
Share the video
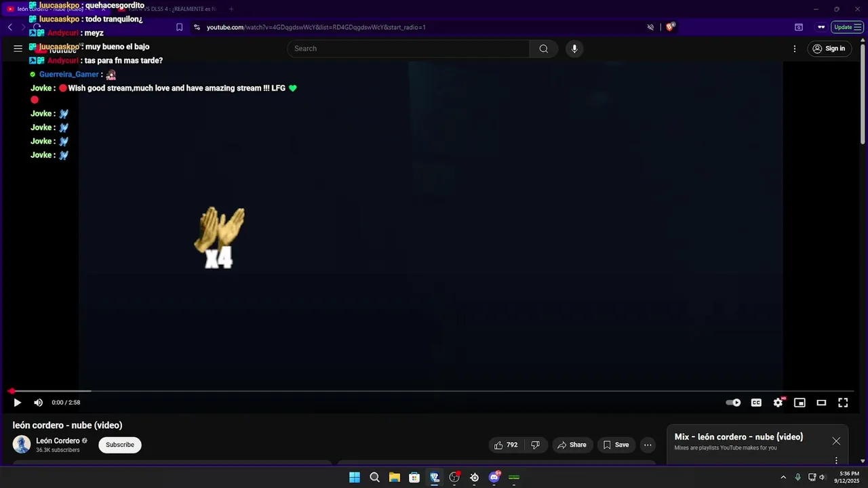click(x=572, y=445)
